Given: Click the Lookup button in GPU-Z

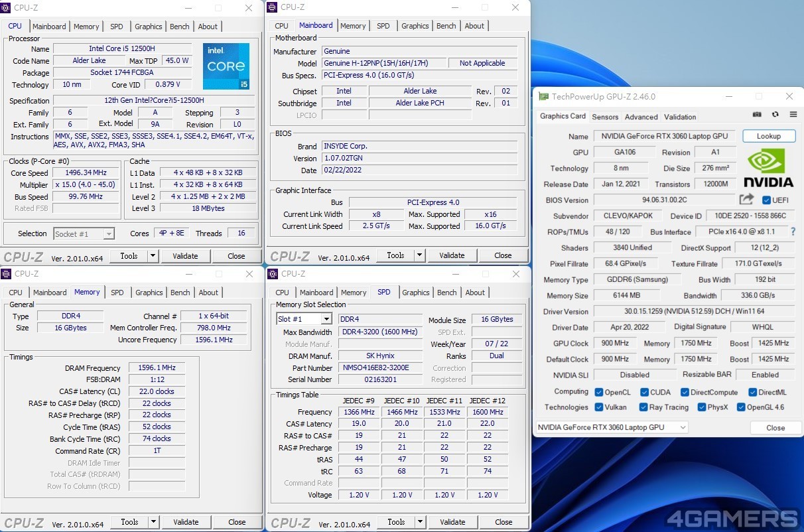Looking at the screenshot, I should [x=769, y=136].
